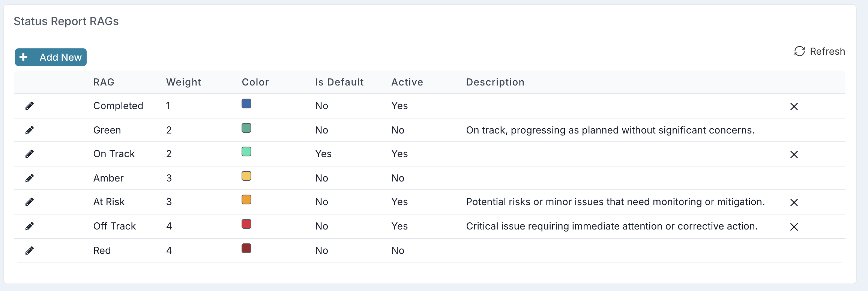Click the Add New button

[51, 57]
